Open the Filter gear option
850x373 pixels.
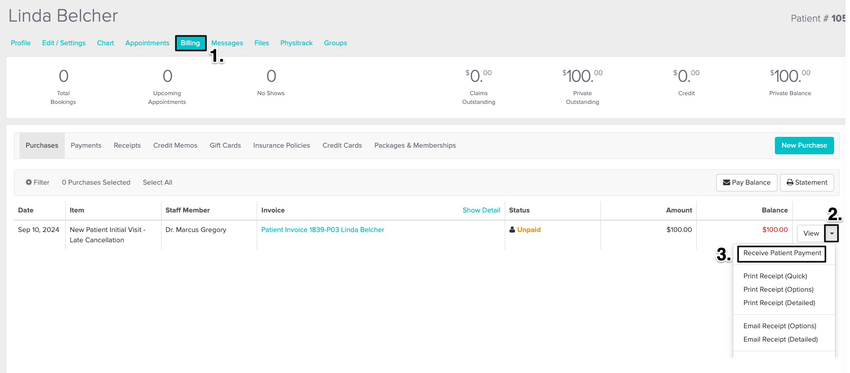(x=37, y=182)
